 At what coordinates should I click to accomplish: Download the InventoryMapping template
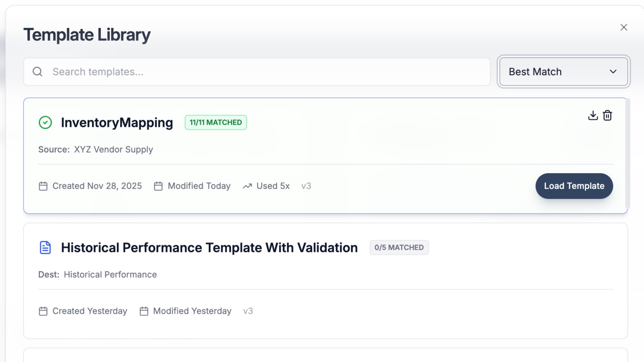pyautogui.click(x=593, y=115)
